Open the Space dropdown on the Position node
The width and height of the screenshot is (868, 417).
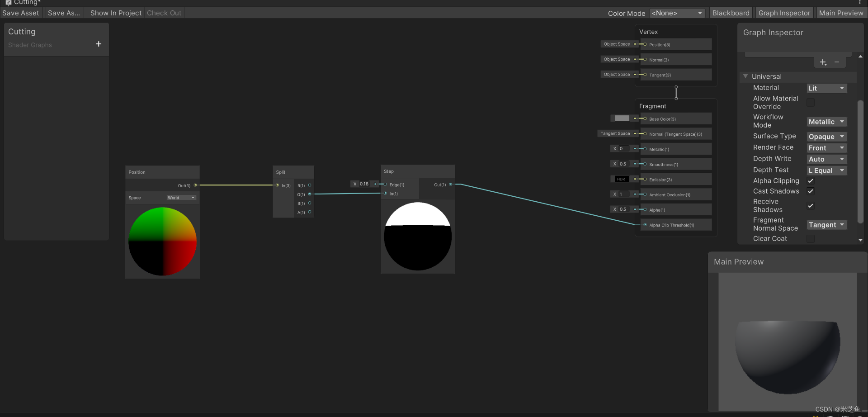tap(181, 198)
